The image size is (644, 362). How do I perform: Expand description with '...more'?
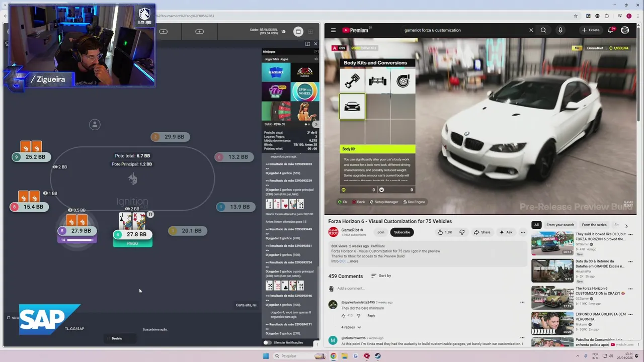[x=353, y=261]
